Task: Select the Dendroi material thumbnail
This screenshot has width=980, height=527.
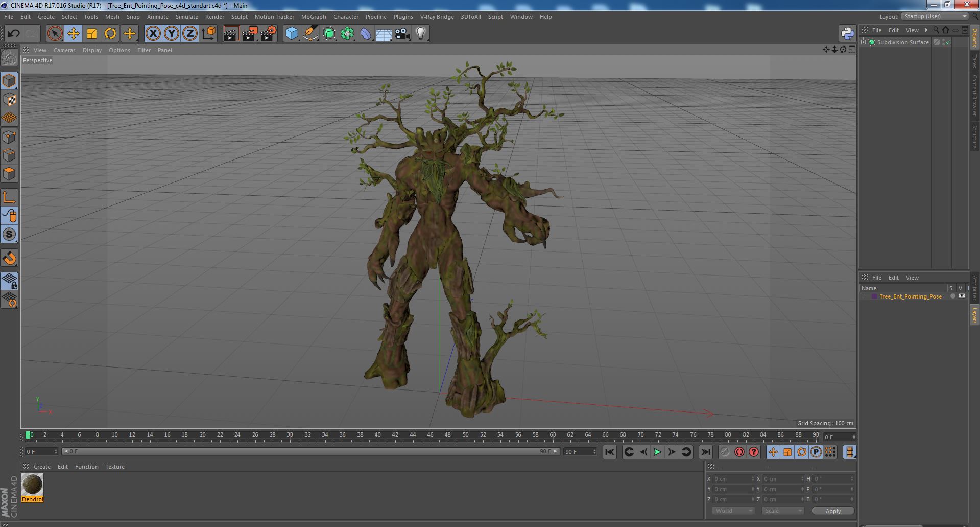Action: (x=33, y=485)
